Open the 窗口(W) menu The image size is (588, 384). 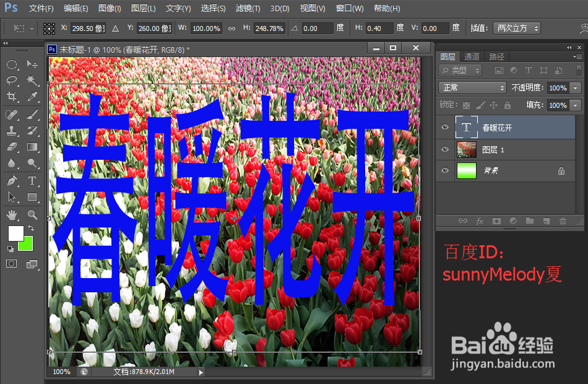point(350,8)
